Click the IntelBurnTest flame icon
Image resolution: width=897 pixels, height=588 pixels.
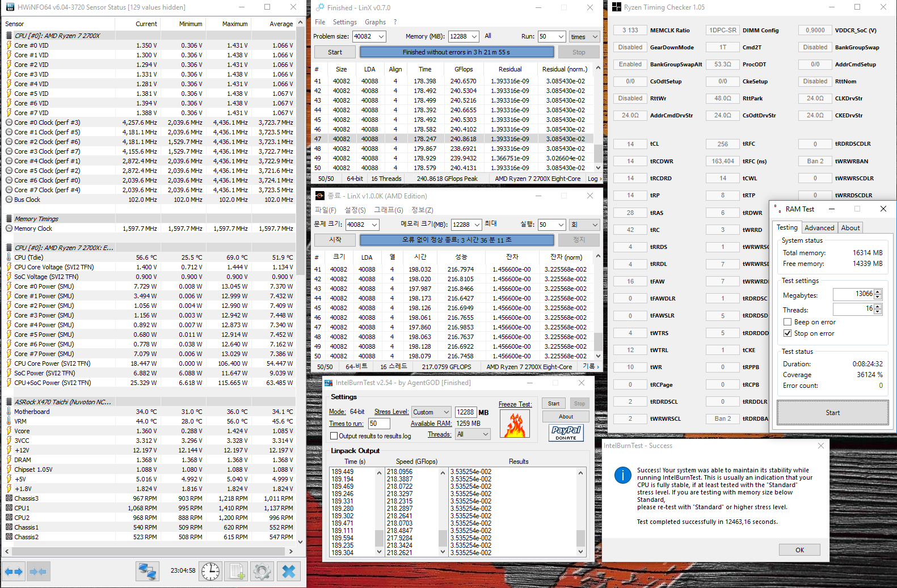(515, 424)
